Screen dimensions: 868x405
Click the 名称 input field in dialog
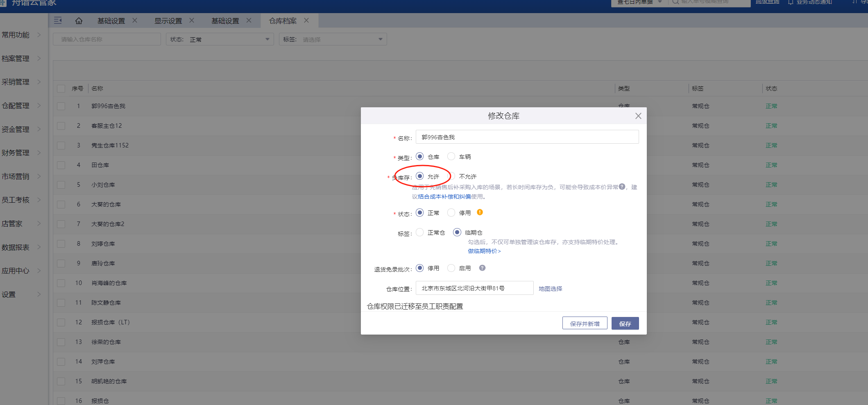(527, 137)
